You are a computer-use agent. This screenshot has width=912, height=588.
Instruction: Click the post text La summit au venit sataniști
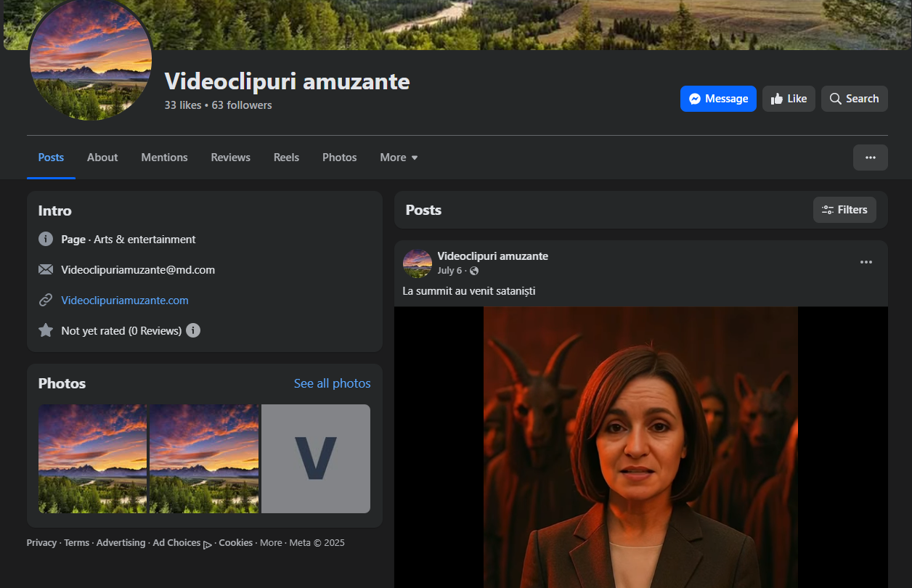point(469,291)
